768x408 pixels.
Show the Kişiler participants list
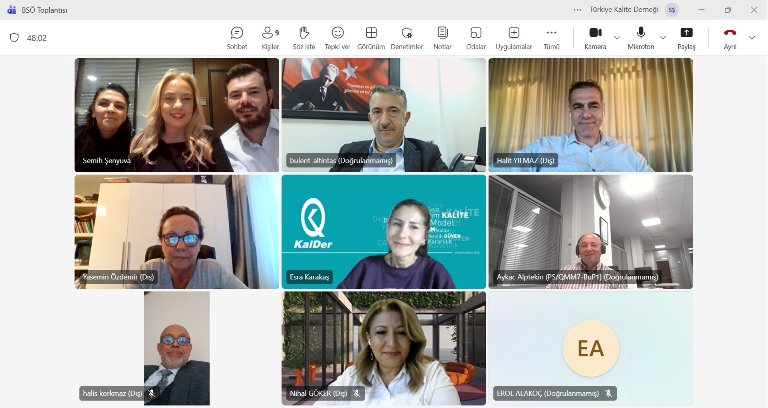[270, 38]
